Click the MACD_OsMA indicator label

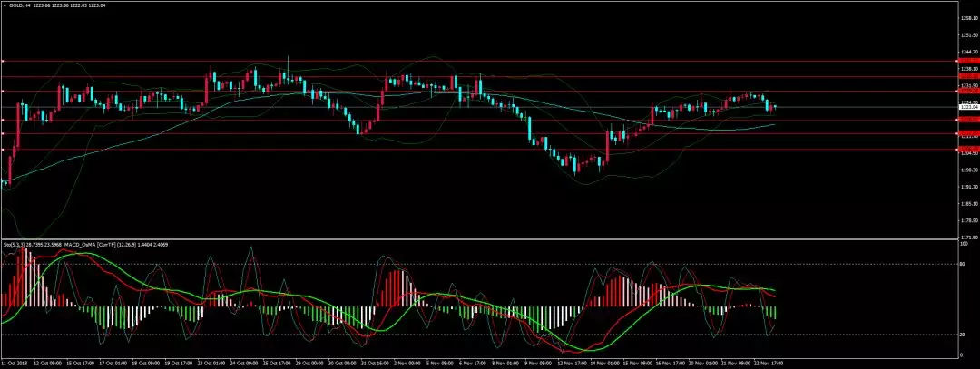tap(85, 245)
